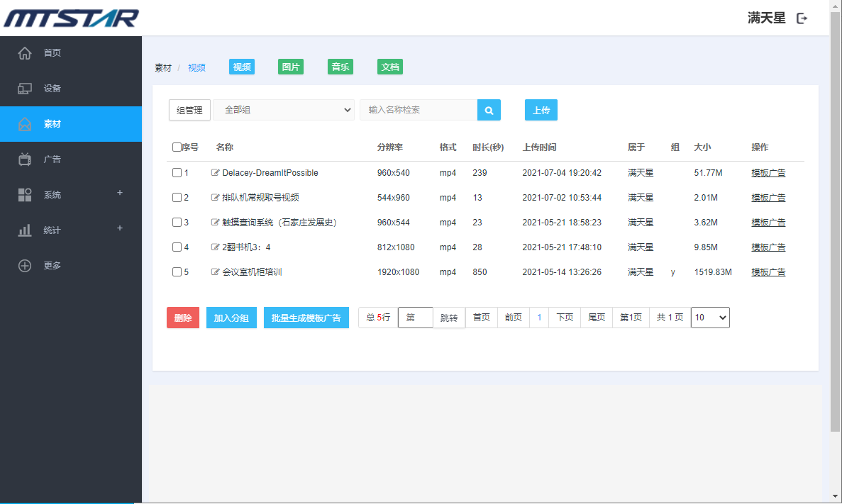Click the logout icon beside 满天星
Viewport: 842px width, 504px height.
pos(802,18)
